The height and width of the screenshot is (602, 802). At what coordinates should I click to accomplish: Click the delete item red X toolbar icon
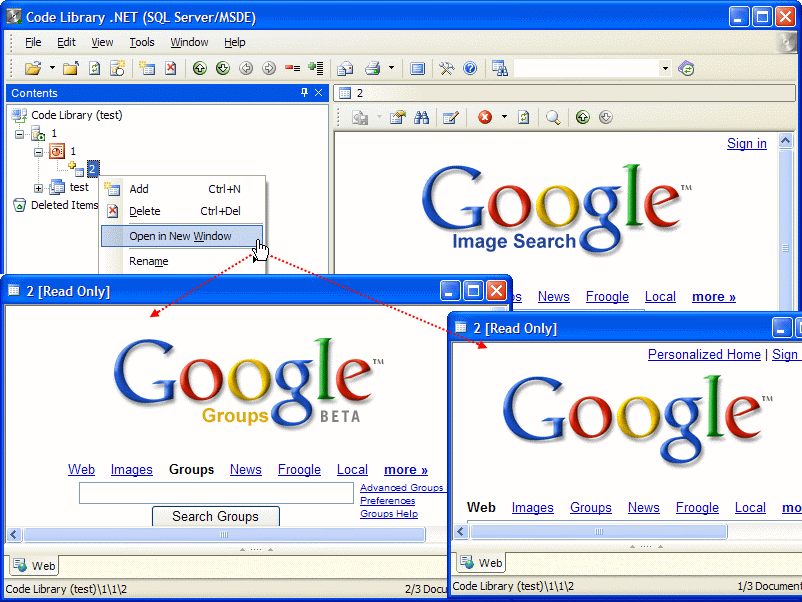171,69
